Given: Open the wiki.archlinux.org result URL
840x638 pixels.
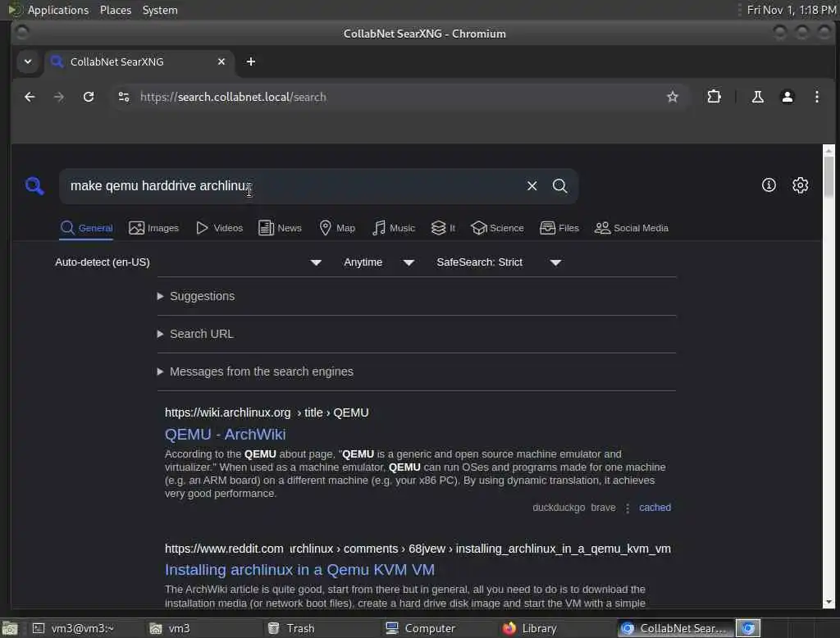Looking at the screenshot, I should (267, 412).
